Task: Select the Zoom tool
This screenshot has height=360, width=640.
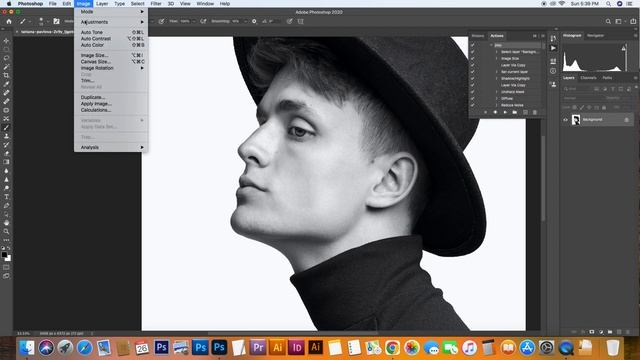Action: coord(6,231)
